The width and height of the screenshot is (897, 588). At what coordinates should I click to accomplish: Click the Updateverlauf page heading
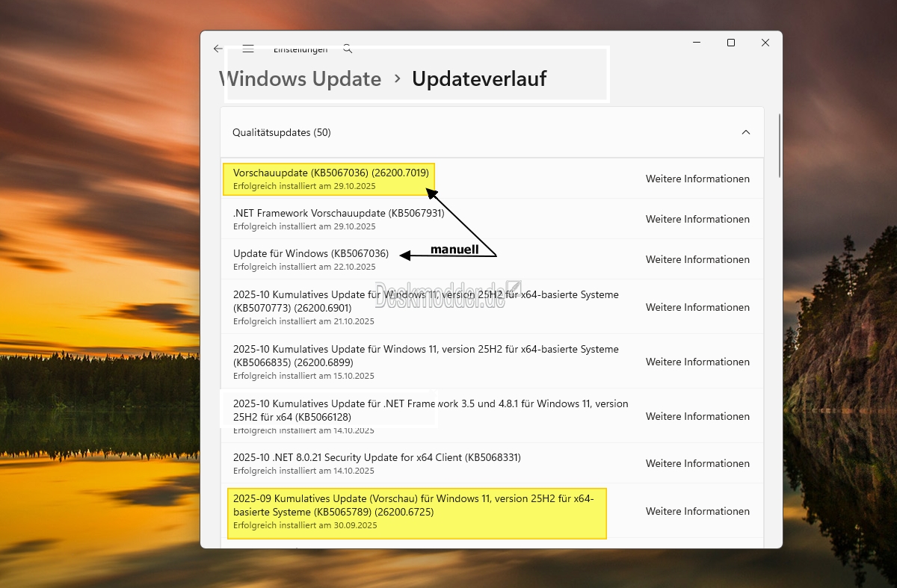pos(479,78)
